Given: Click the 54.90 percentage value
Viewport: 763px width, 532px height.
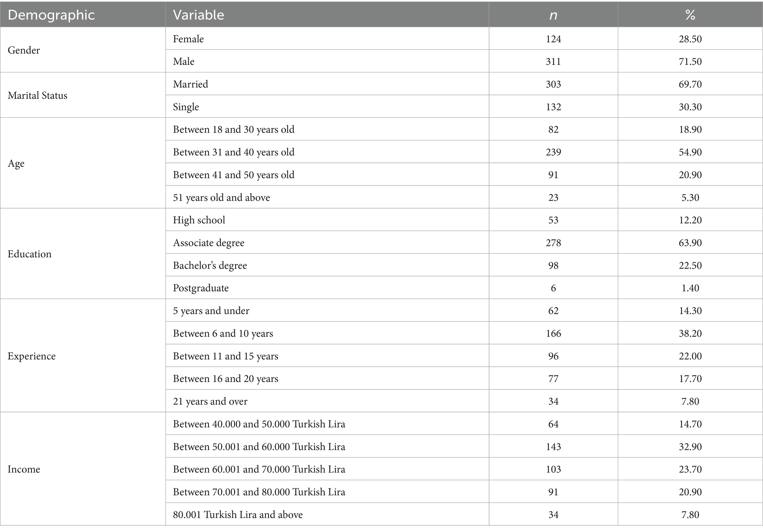Looking at the screenshot, I should tap(690, 152).
